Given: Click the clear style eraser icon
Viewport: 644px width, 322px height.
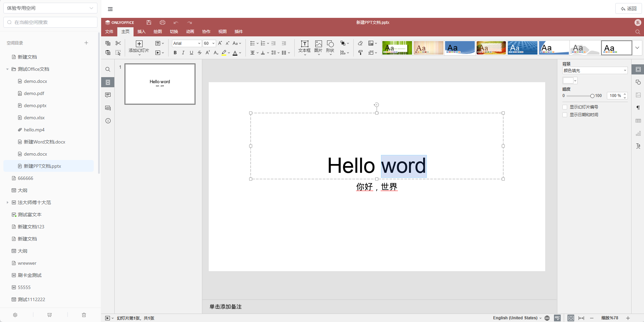Looking at the screenshot, I should click(360, 43).
